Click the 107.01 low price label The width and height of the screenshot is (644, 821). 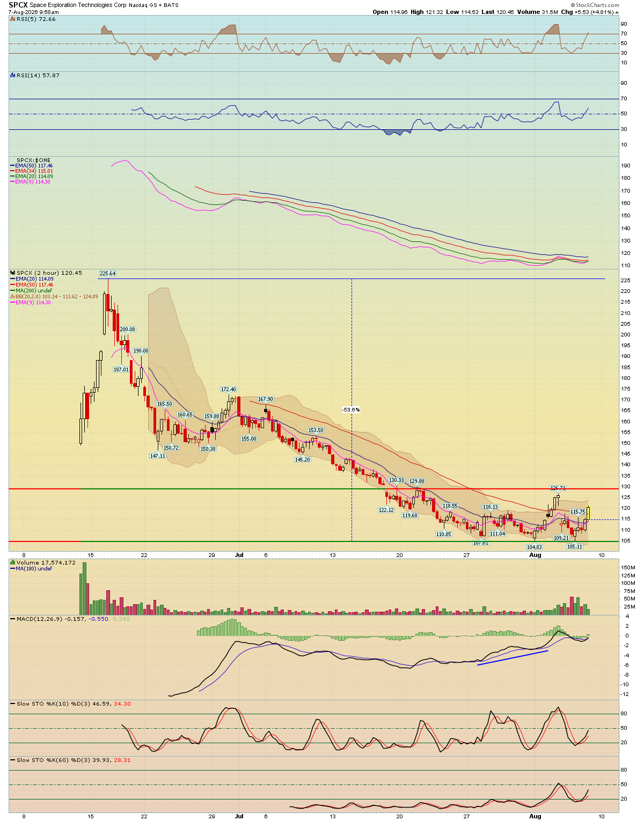(481, 543)
